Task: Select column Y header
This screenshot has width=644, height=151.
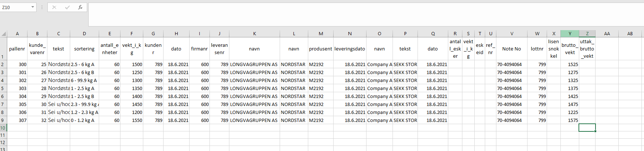Action: pyautogui.click(x=569, y=34)
